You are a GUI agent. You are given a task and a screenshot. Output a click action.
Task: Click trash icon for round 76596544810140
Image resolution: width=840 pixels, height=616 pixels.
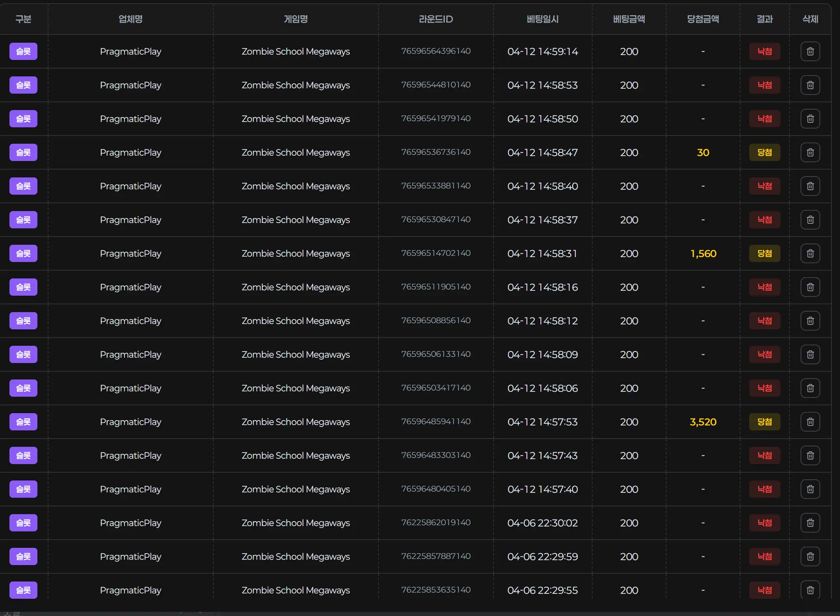(810, 85)
